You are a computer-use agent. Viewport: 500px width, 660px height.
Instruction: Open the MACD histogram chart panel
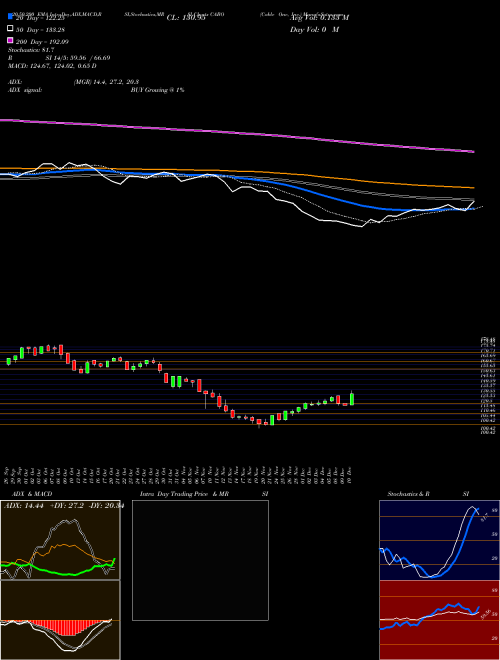coord(60,620)
